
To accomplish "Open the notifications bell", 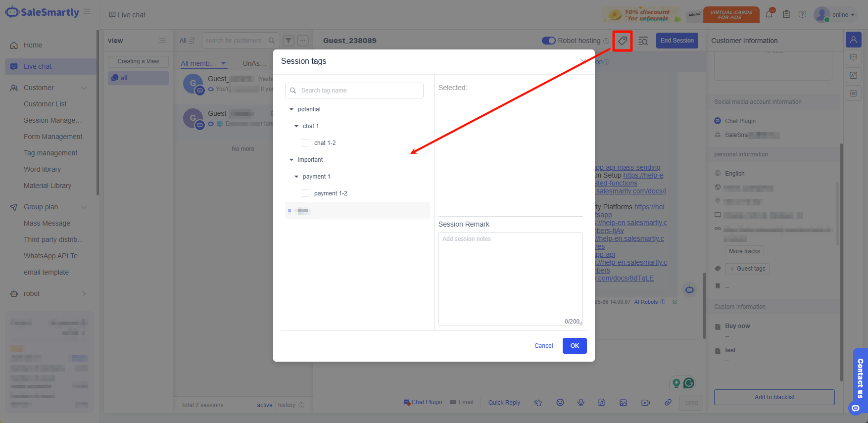I will [x=769, y=14].
